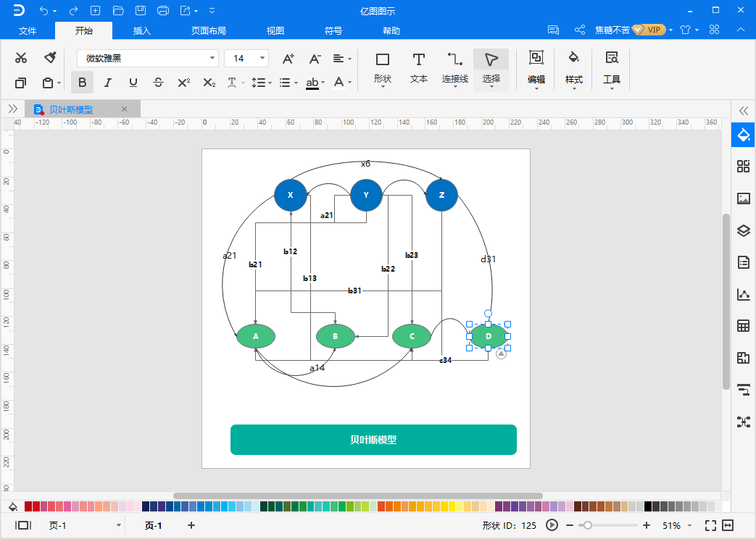Open the 文件 menu
Screen dimensions: 756x539
28,30
